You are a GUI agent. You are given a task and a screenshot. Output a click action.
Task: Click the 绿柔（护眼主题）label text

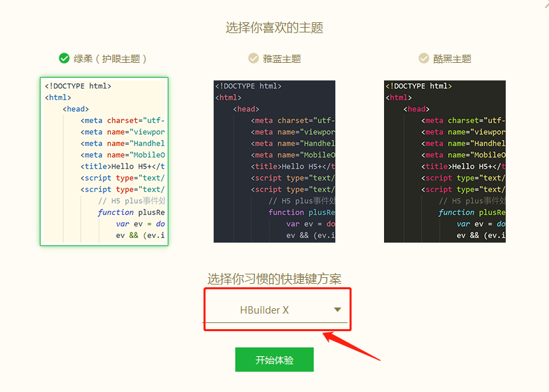pos(110,59)
